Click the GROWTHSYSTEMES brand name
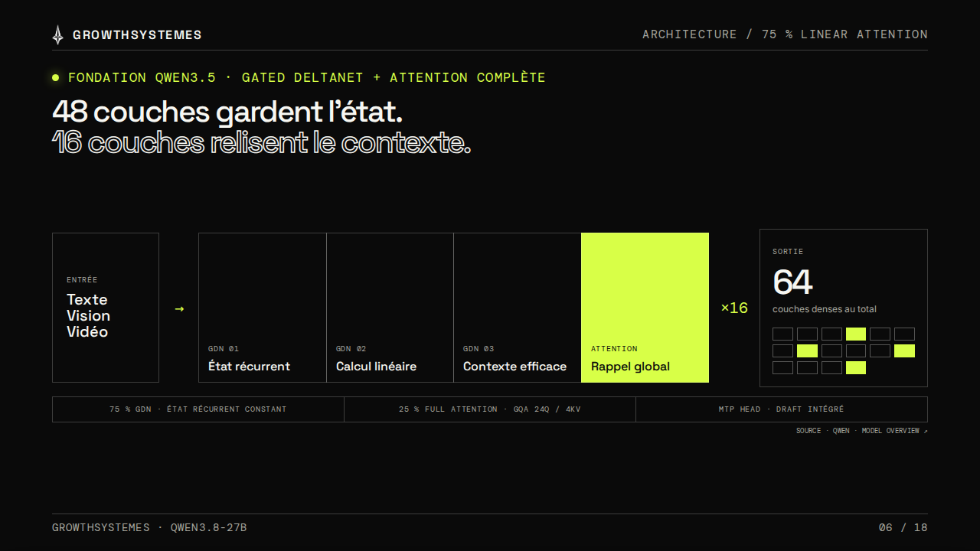Image resolution: width=980 pixels, height=551 pixels. 137,34
